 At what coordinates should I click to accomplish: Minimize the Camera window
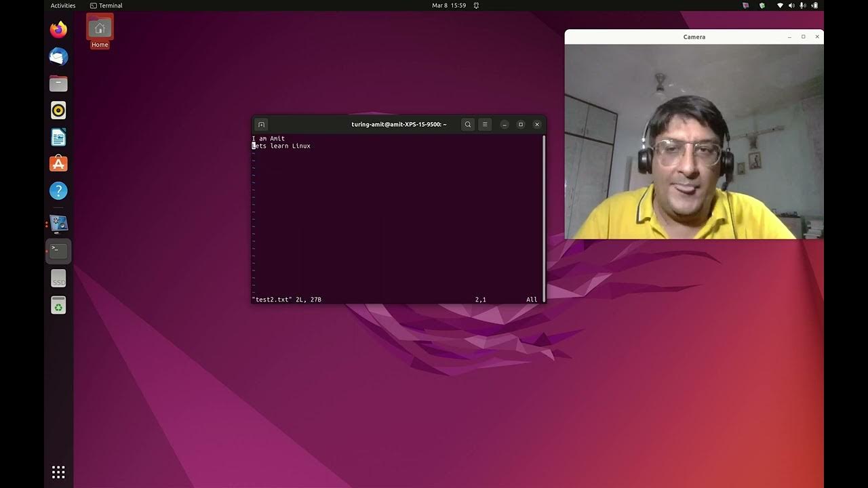789,37
